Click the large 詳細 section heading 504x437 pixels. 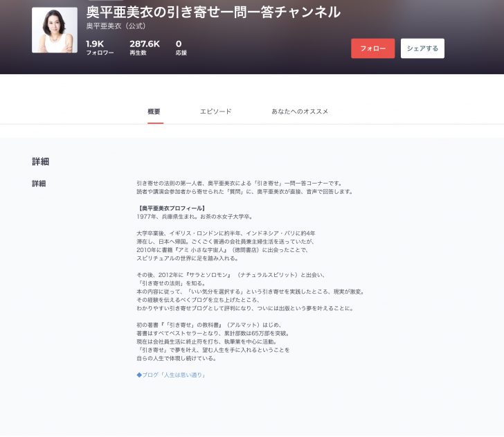pyautogui.click(x=40, y=161)
